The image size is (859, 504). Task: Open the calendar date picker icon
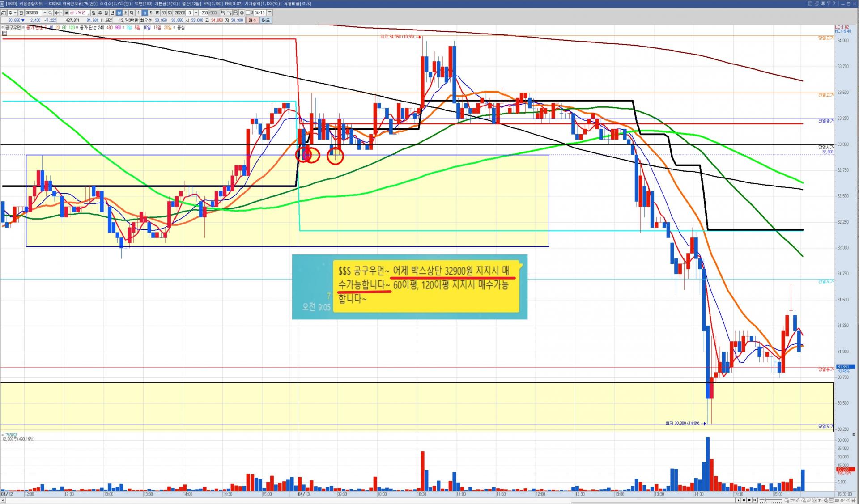pos(269,13)
